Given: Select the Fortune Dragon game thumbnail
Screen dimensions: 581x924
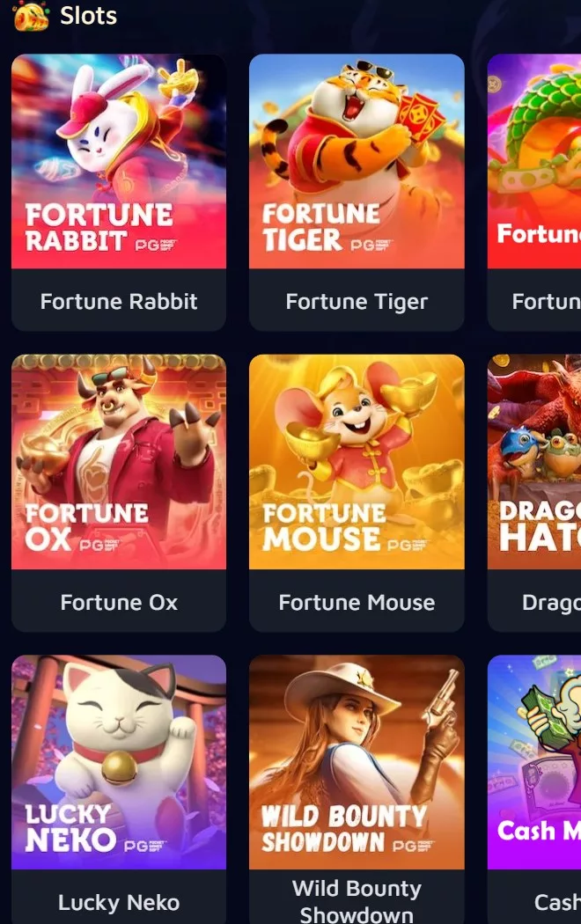Looking at the screenshot, I should click(x=534, y=161).
